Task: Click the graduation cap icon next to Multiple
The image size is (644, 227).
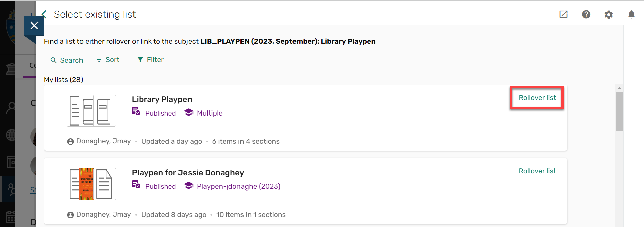Action: click(x=189, y=112)
